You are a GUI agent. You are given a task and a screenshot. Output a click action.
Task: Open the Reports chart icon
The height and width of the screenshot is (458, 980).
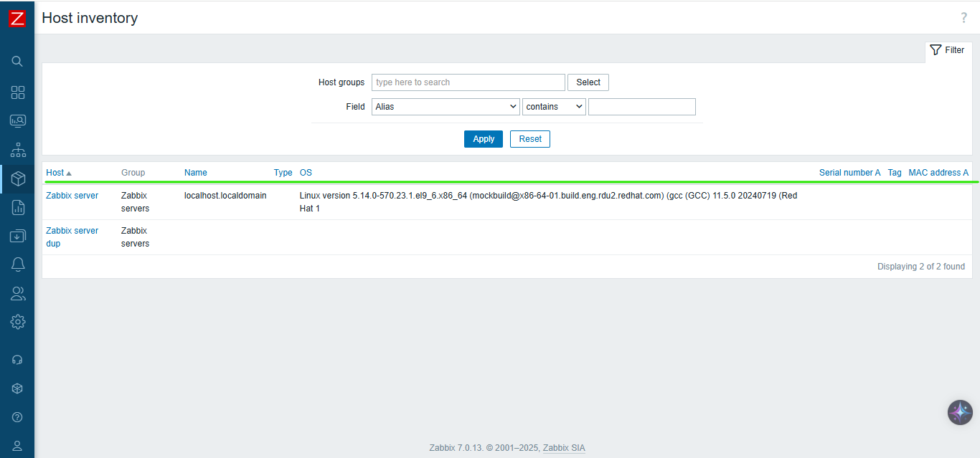[x=17, y=208]
